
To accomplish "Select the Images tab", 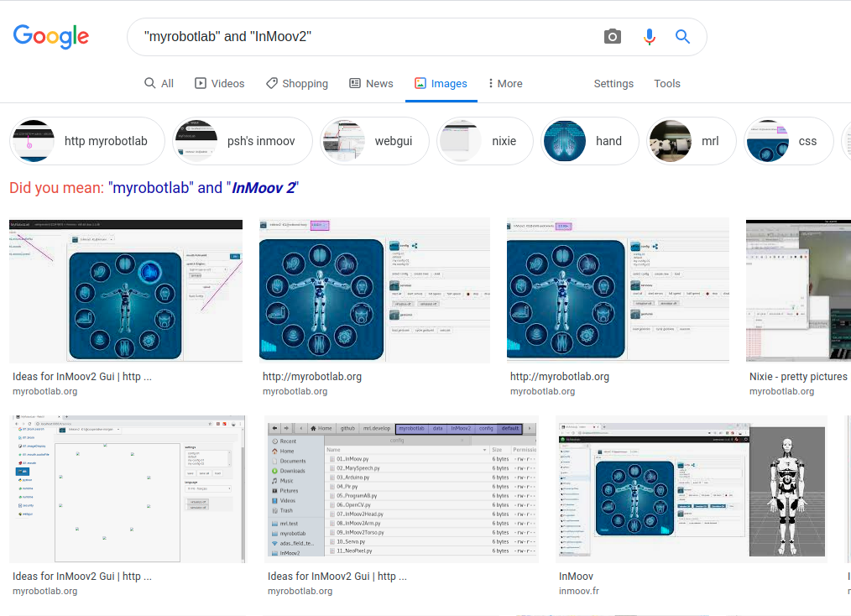I will pyautogui.click(x=441, y=83).
